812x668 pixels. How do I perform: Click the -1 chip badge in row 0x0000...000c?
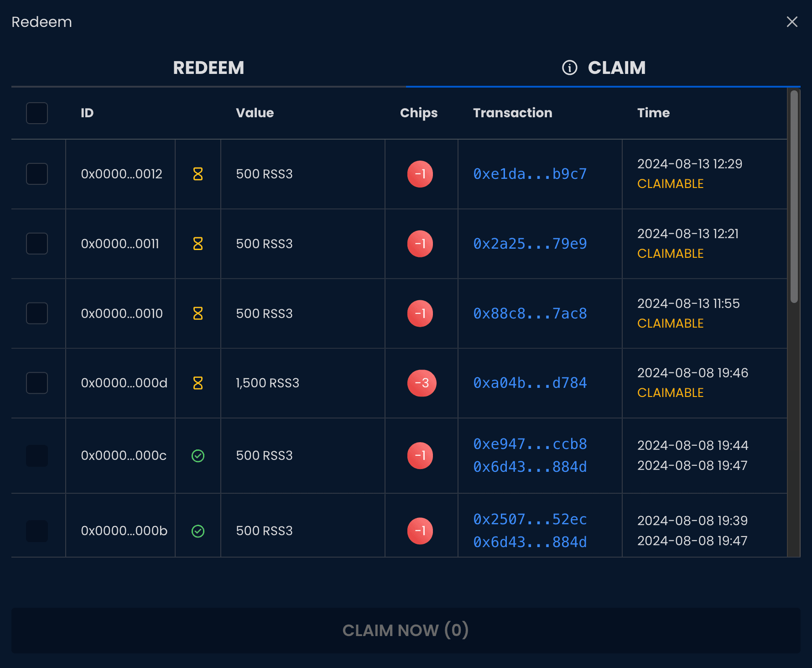point(420,455)
